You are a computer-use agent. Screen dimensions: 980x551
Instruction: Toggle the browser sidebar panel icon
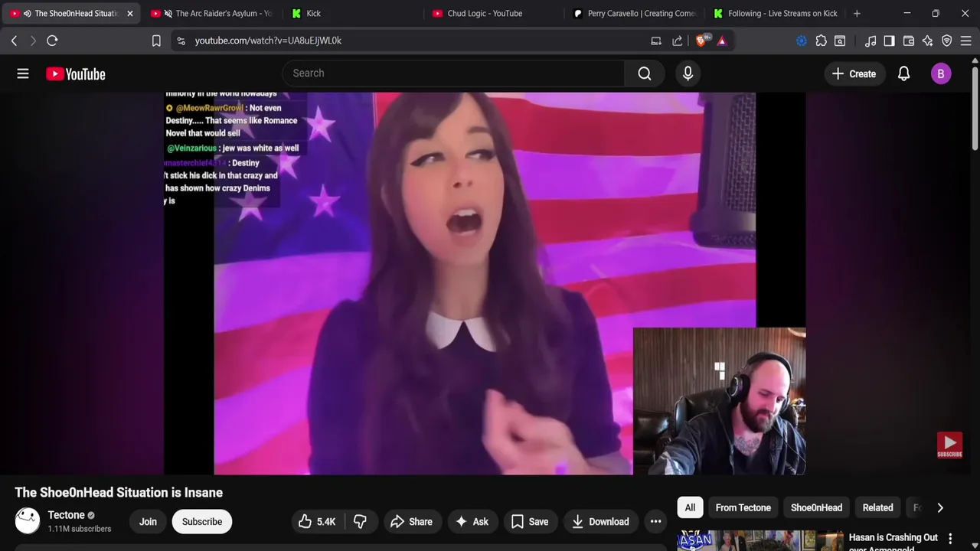pos(889,41)
